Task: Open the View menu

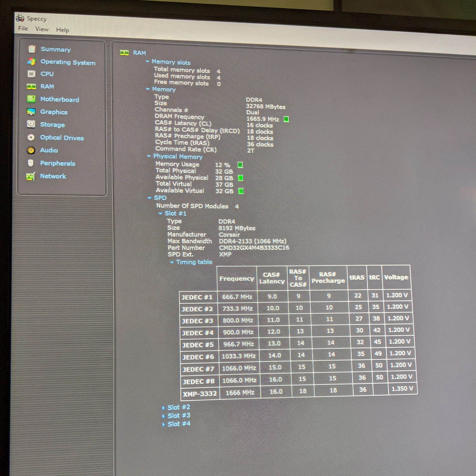Action: coord(42,29)
